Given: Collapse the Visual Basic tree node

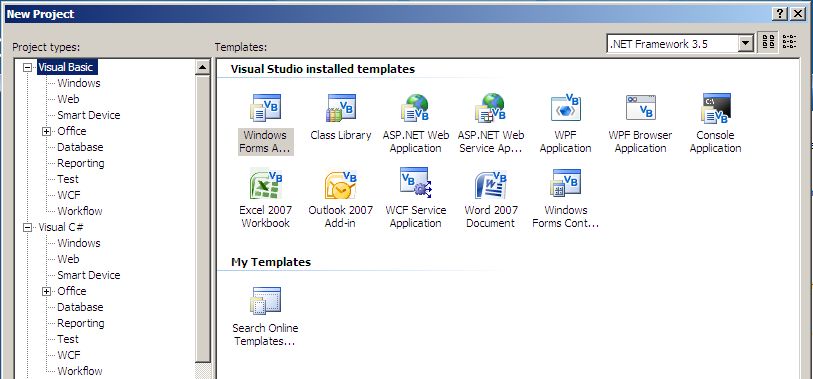Looking at the screenshot, I should click(x=27, y=67).
